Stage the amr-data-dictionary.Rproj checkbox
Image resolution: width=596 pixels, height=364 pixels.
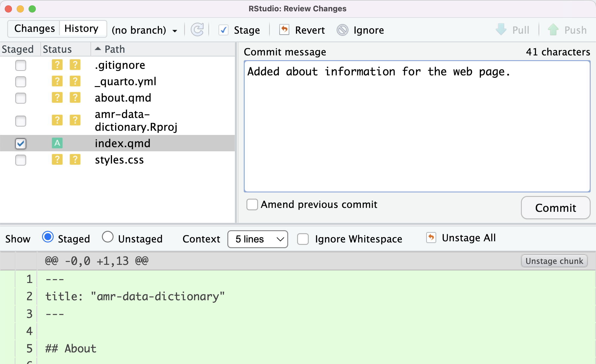coord(21,121)
